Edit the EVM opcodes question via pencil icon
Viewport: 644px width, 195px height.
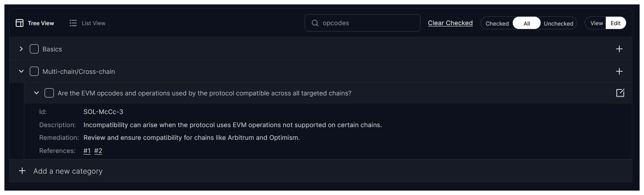[620, 93]
